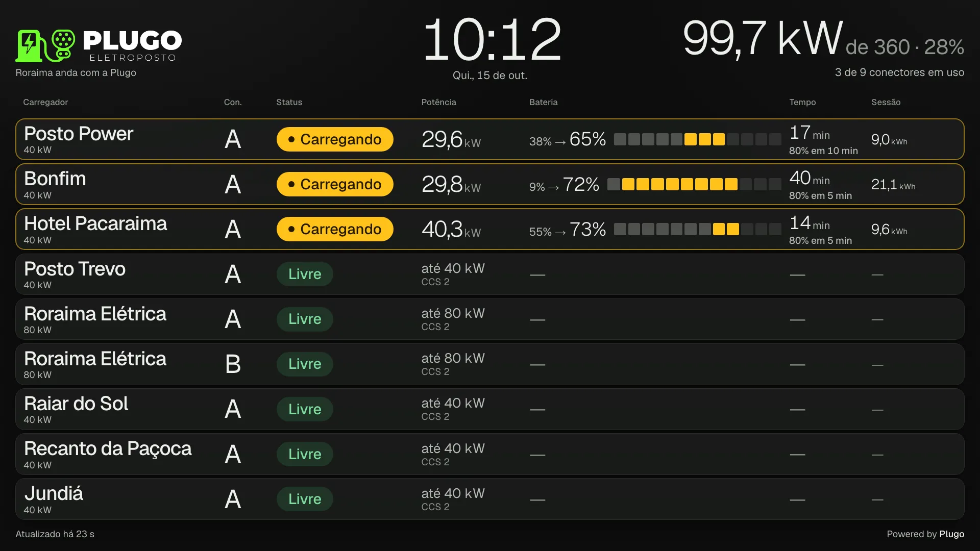
Task: Click the Carregador column header
Action: 45,102
